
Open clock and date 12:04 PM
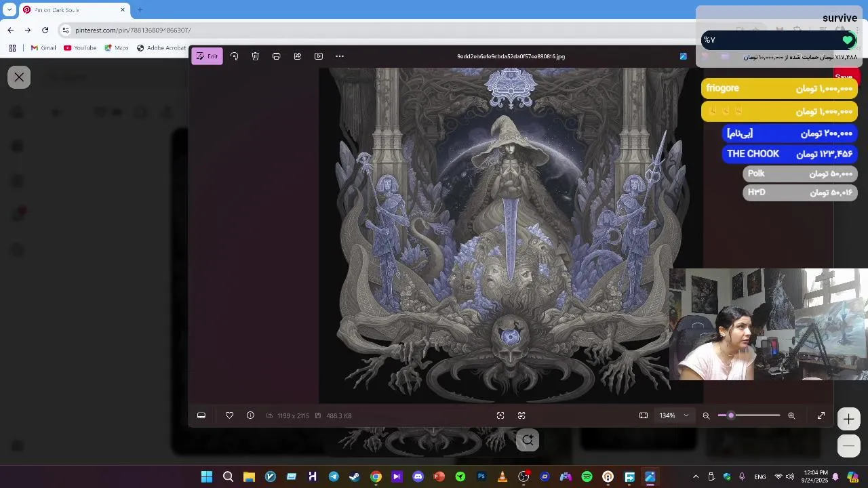coord(815,476)
